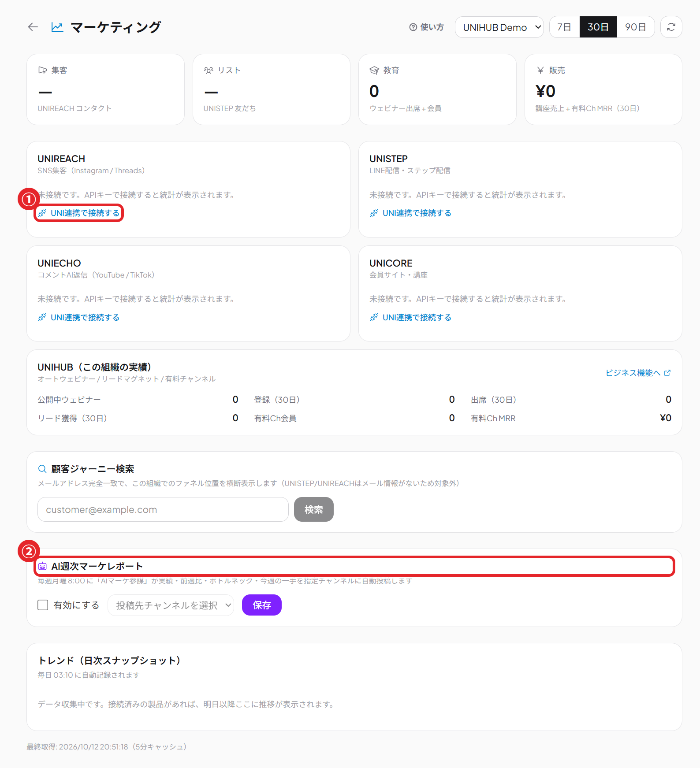Click the help question-mark icon by 使い方
The width and height of the screenshot is (700, 768).
[413, 27]
